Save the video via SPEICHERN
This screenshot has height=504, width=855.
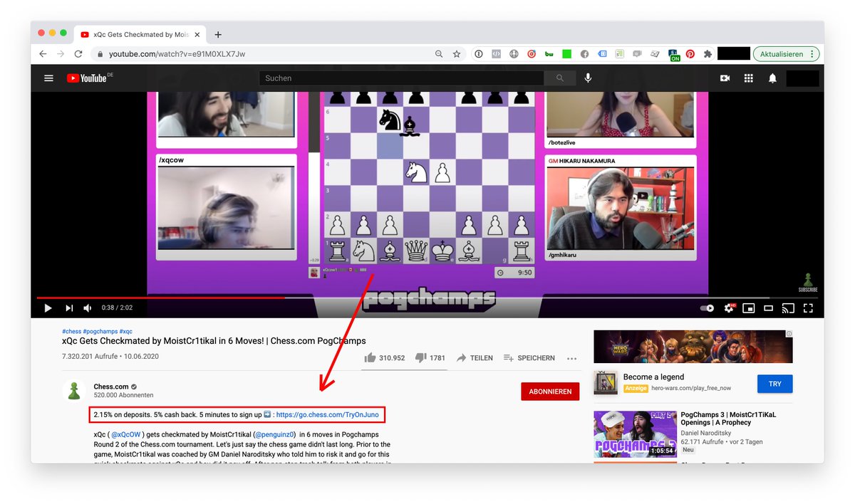point(529,357)
